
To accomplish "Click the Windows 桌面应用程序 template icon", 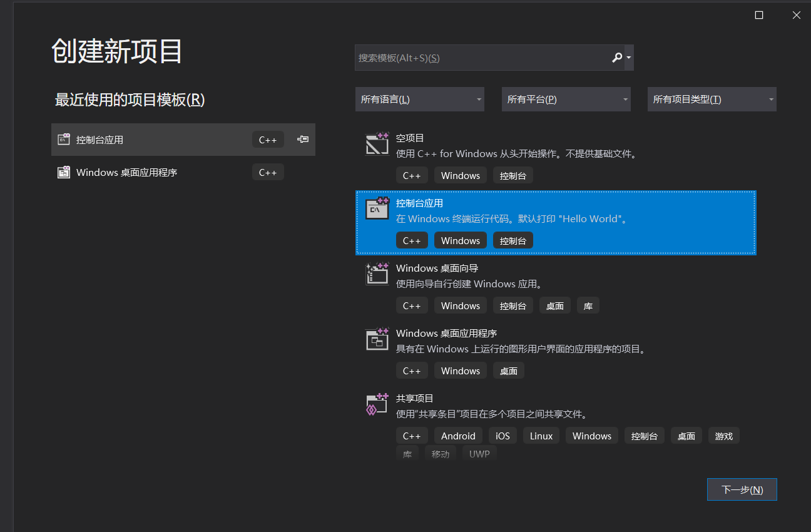I will 377,339.
